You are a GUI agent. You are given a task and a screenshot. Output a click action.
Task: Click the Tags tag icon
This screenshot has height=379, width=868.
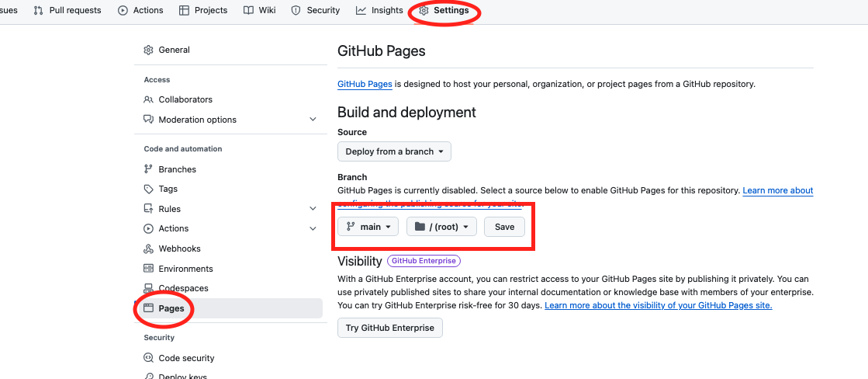[148, 189]
